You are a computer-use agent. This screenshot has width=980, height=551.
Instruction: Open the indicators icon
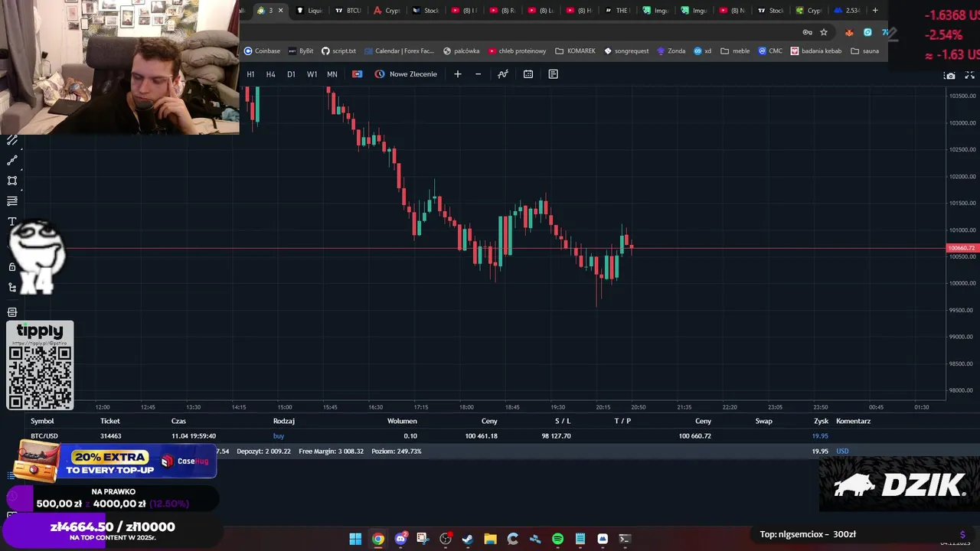point(503,74)
